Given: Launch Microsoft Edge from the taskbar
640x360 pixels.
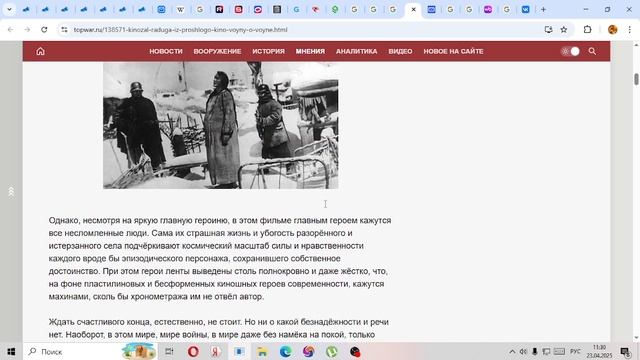Looking at the screenshot, I should coord(285,351).
